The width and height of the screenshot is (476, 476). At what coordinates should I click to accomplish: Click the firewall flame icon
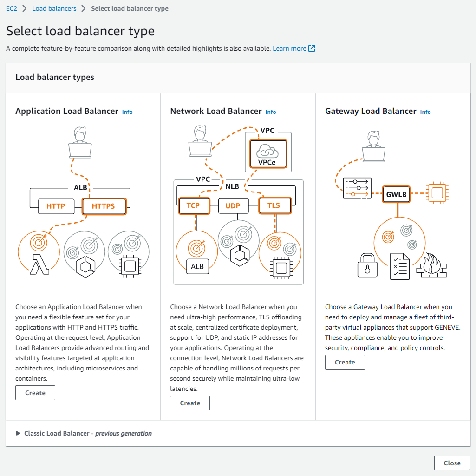(x=431, y=265)
